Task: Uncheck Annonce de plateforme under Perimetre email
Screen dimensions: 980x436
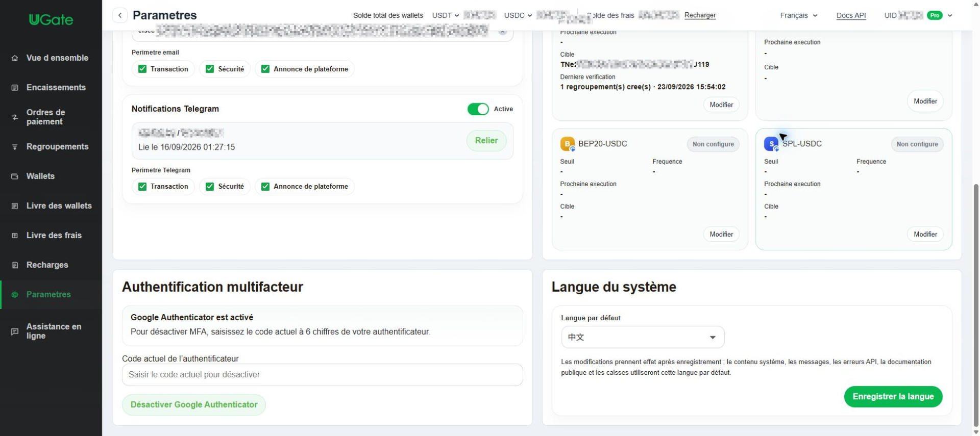Action: 265,69
